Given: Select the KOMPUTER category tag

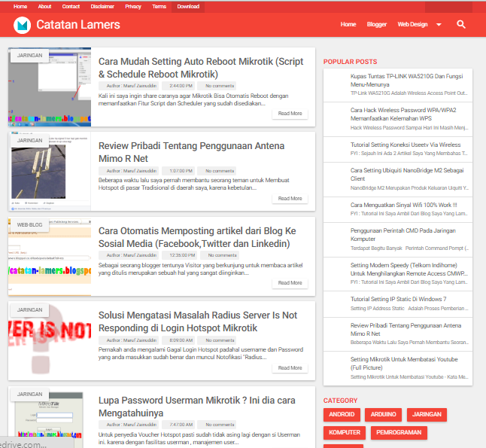Looking at the screenshot, I should [345, 432].
